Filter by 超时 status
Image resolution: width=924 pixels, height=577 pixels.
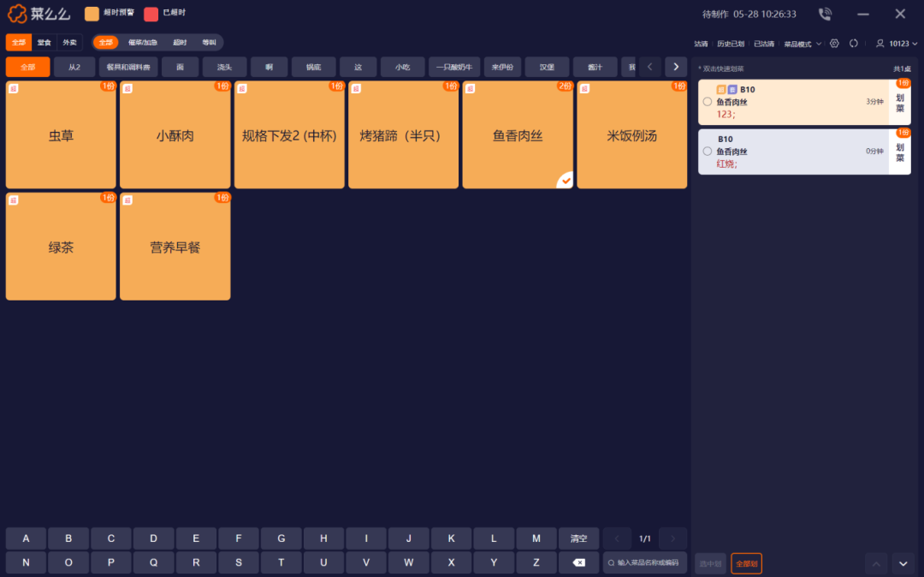[x=180, y=43]
